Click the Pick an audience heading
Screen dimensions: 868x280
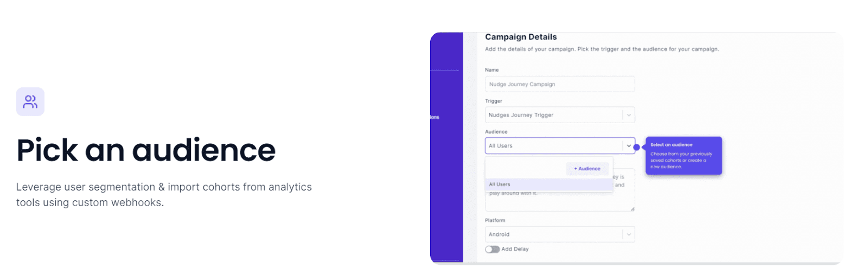coord(146,150)
